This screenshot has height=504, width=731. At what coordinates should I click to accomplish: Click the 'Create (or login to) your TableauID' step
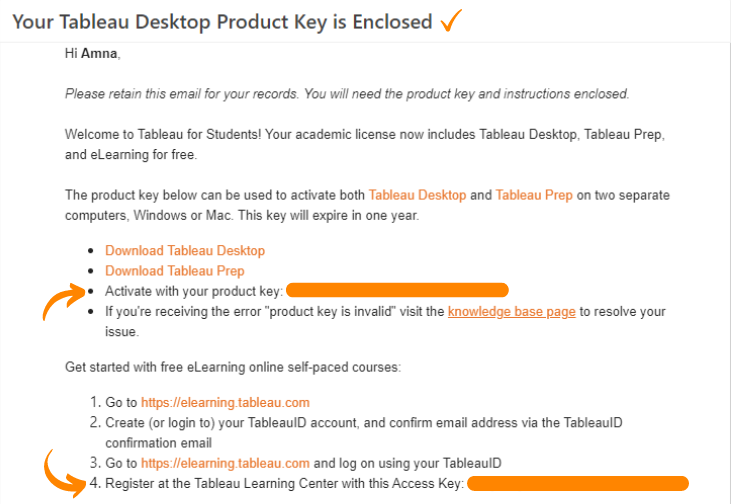pyautogui.click(x=364, y=432)
